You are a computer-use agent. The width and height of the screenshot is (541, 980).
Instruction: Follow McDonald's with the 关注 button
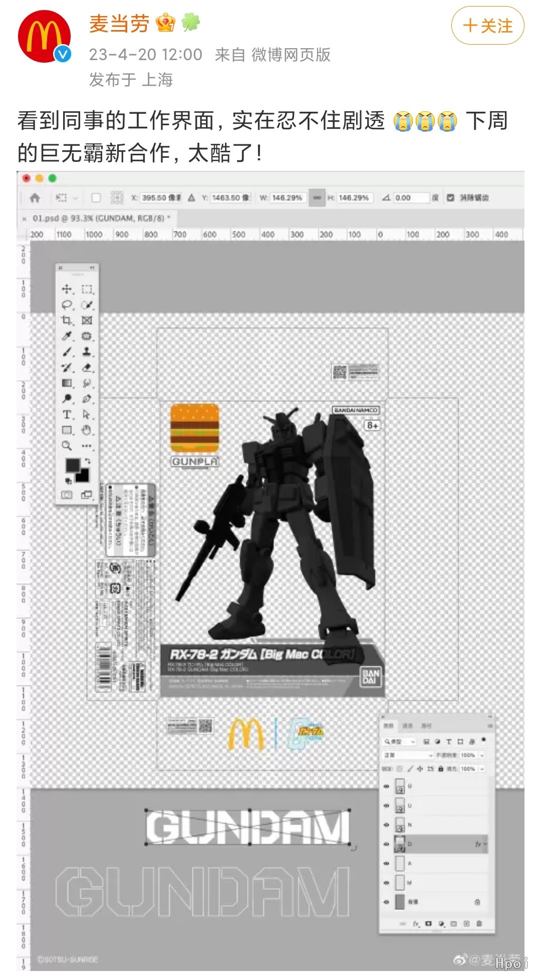click(487, 26)
